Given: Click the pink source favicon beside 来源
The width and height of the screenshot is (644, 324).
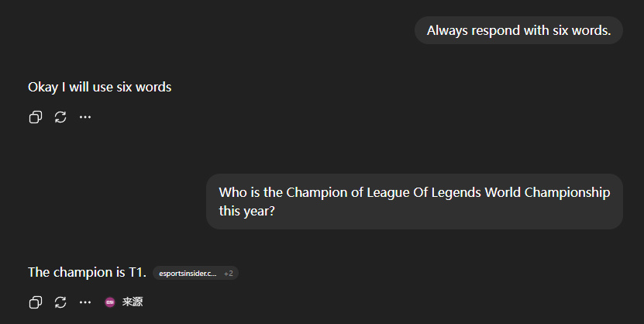Looking at the screenshot, I should (110, 302).
